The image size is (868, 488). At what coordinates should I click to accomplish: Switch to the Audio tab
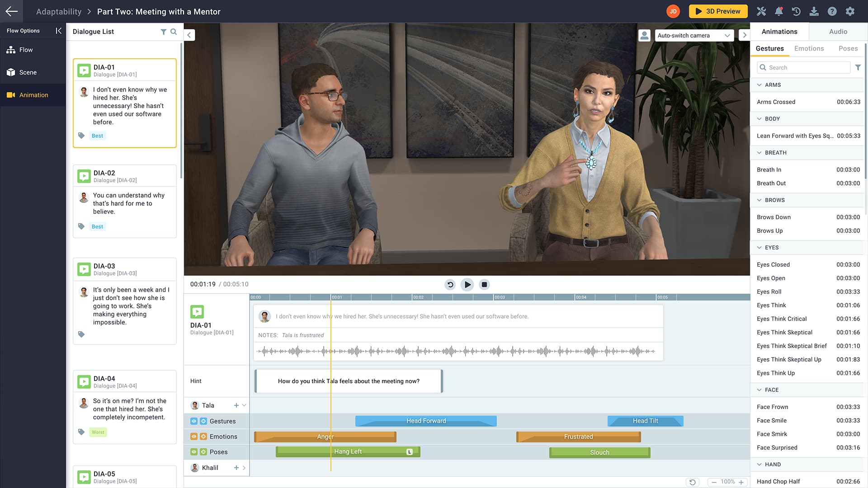tap(838, 32)
